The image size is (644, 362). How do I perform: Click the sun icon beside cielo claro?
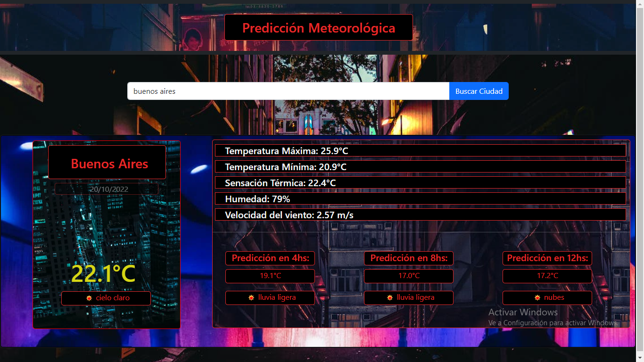coord(89,298)
